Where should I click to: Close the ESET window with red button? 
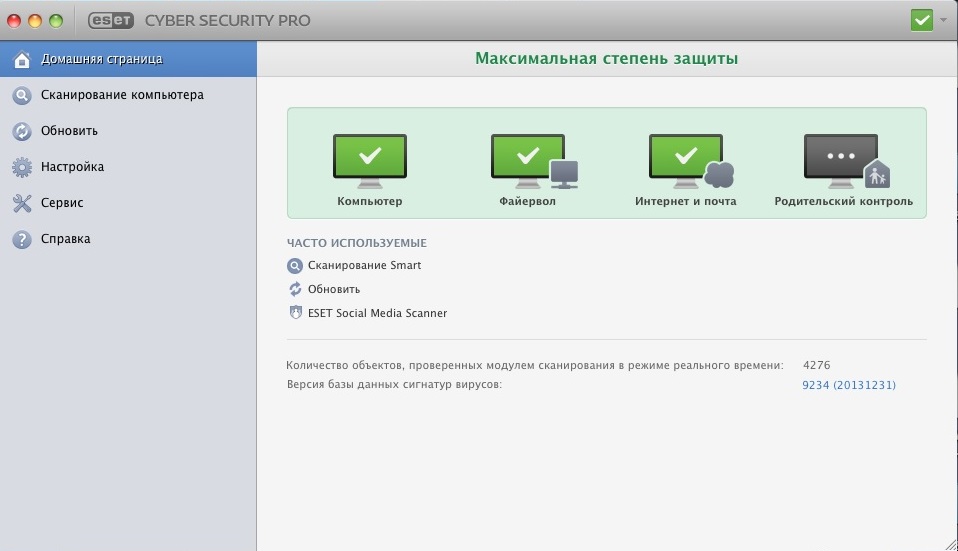pyautogui.click(x=13, y=21)
